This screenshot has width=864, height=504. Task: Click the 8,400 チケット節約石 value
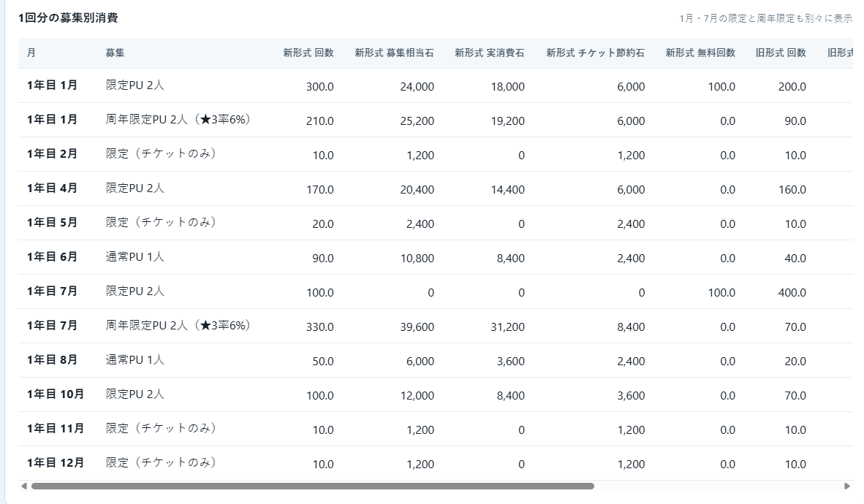(x=631, y=327)
